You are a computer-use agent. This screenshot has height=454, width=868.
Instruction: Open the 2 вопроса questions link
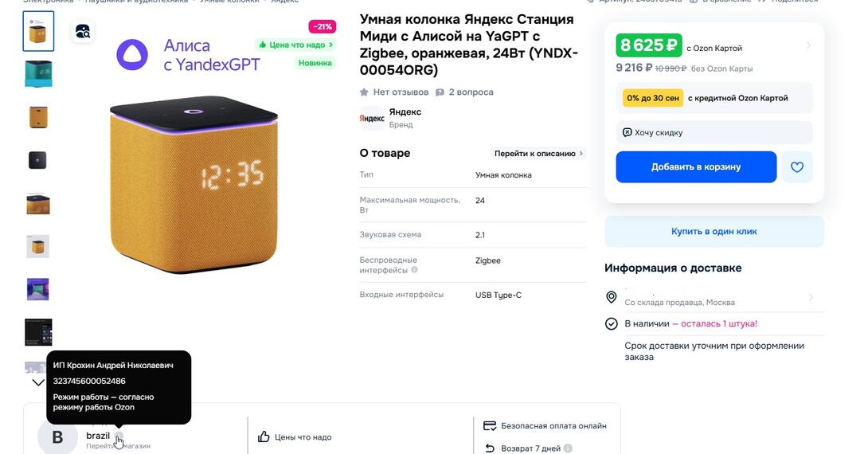[x=464, y=92]
